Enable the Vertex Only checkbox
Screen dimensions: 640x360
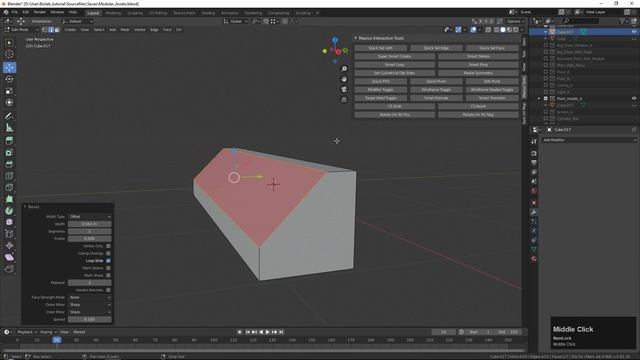click(108, 246)
